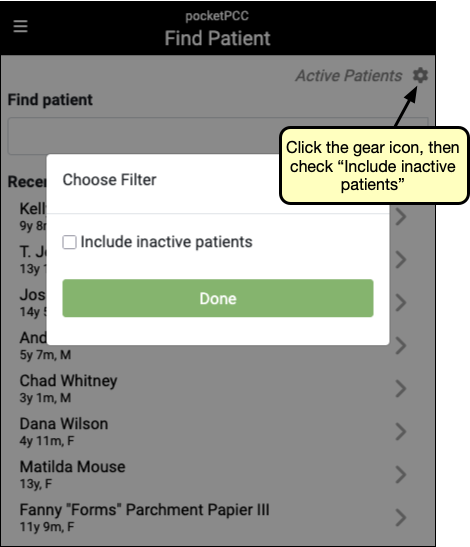Check the Include inactive patients checkbox

[69, 242]
